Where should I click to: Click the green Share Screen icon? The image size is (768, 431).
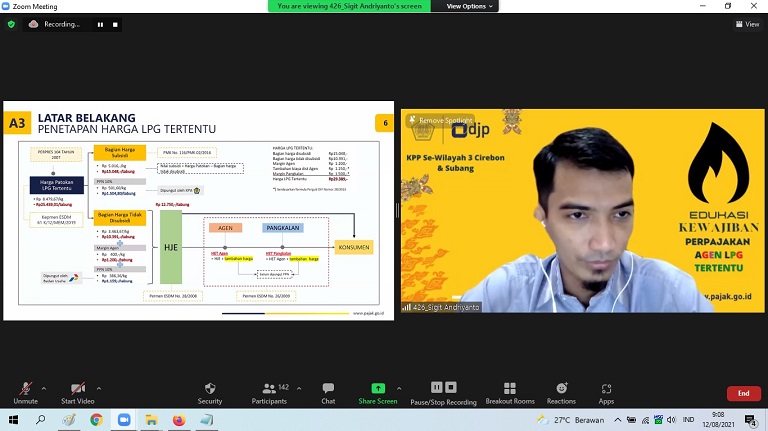378,388
